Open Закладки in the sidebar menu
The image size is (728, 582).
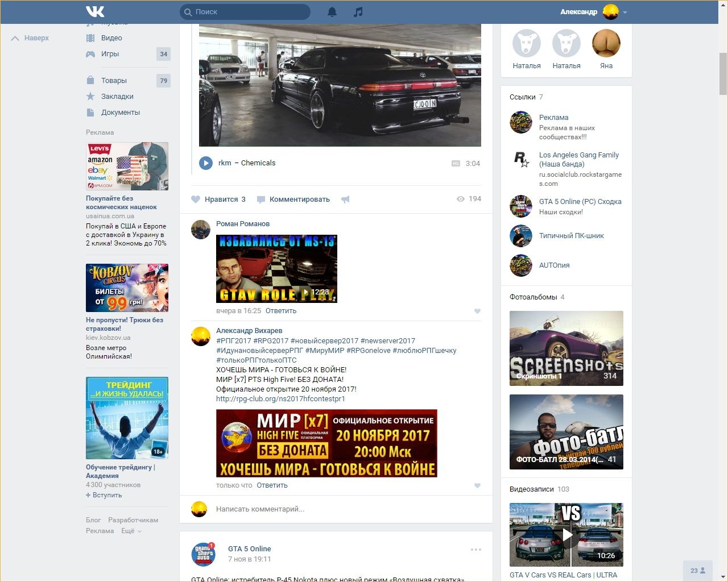pos(117,96)
